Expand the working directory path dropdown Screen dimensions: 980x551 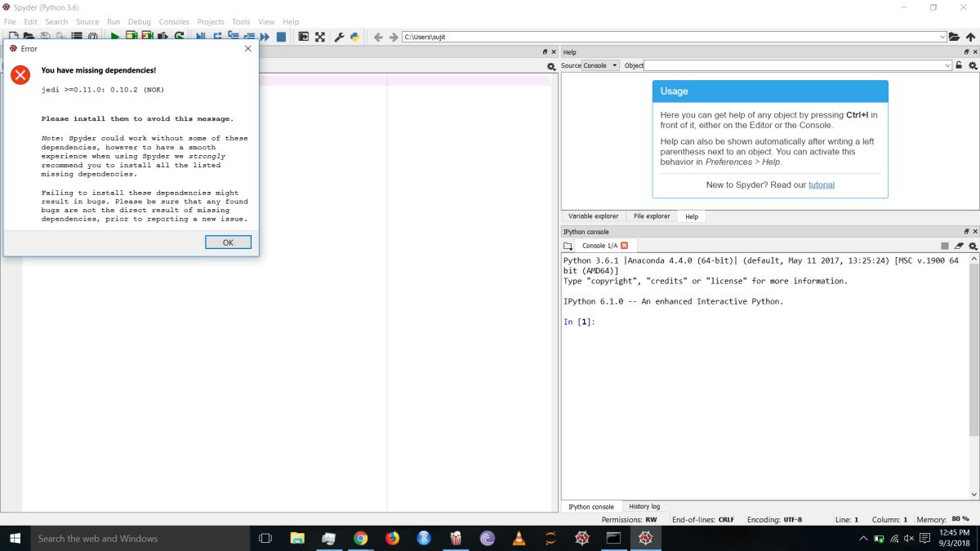point(942,37)
